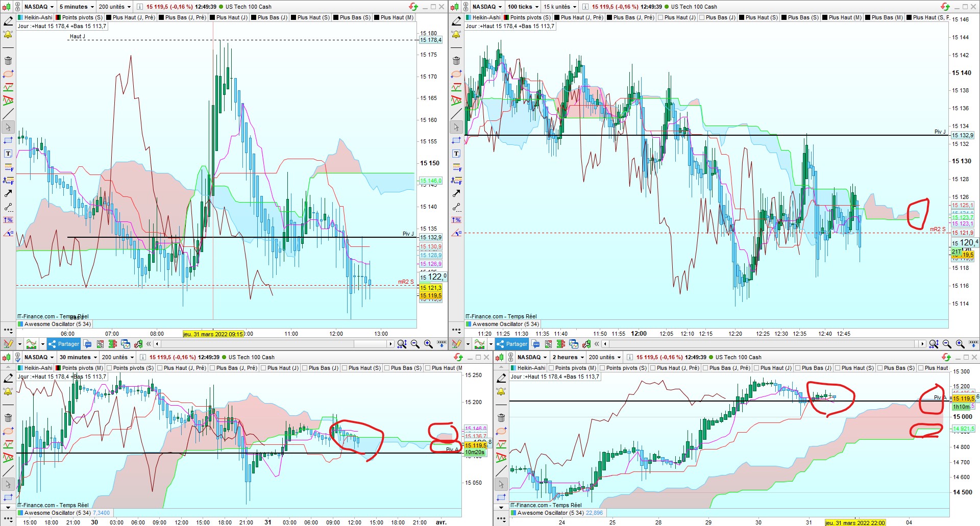Click the indicators chart icon under 5 minutes chart

[x=32, y=344]
